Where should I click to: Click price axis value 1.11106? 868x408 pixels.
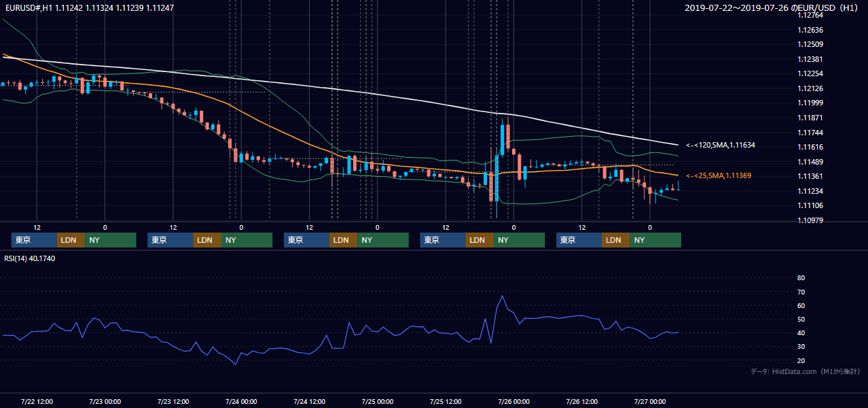click(x=810, y=205)
